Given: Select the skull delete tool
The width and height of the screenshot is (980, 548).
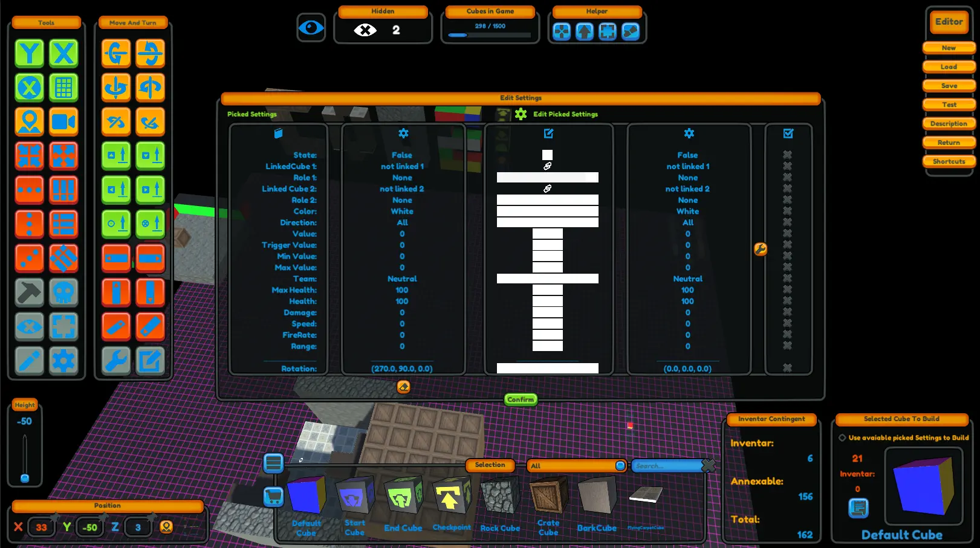Looking at the screenshot, I should (63, 293).
